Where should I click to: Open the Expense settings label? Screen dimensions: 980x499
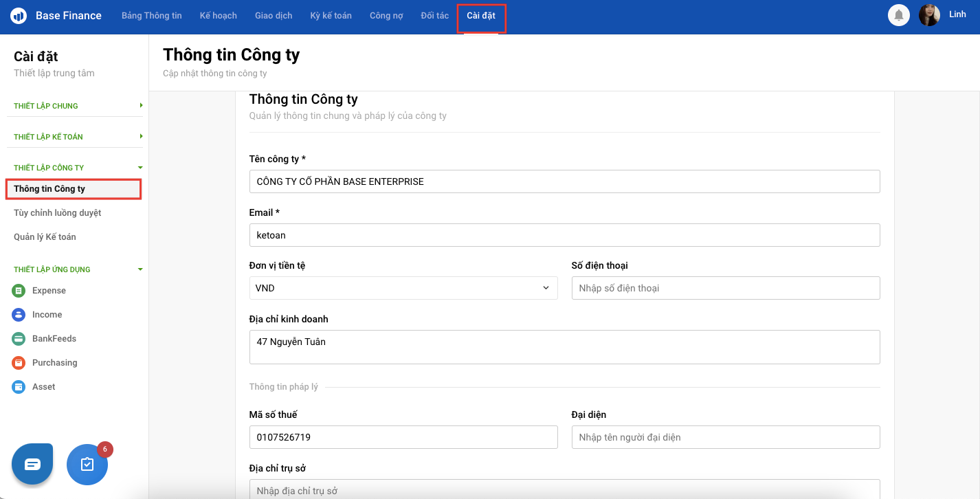(x=49, y=291)
